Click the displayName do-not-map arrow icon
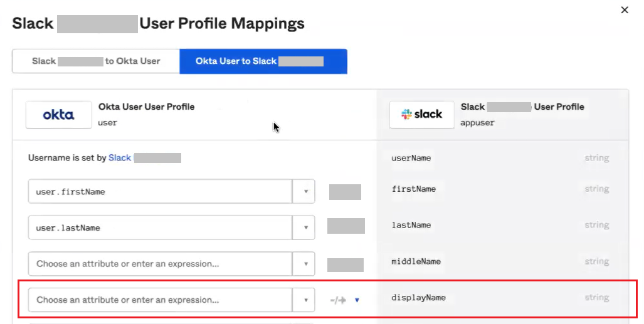 pyautogui.click(x=339, y=300)
